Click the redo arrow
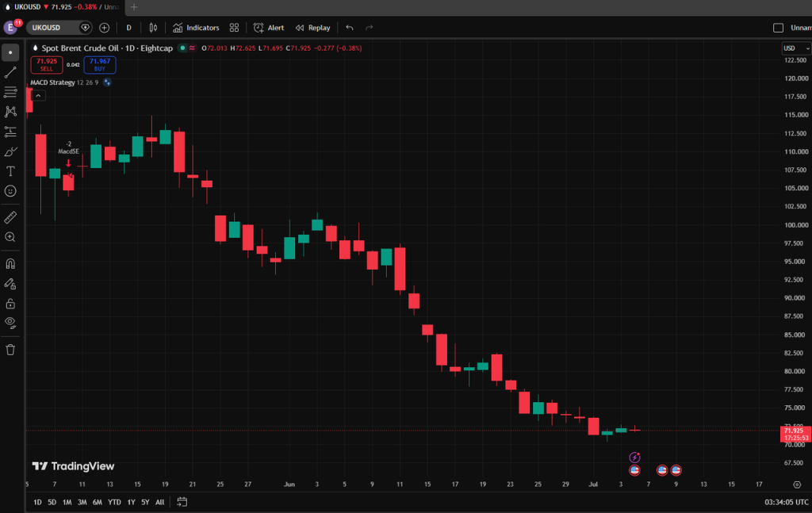Image resolution: width=812 pixels, height=513 pixels. [x=369, y=28]
